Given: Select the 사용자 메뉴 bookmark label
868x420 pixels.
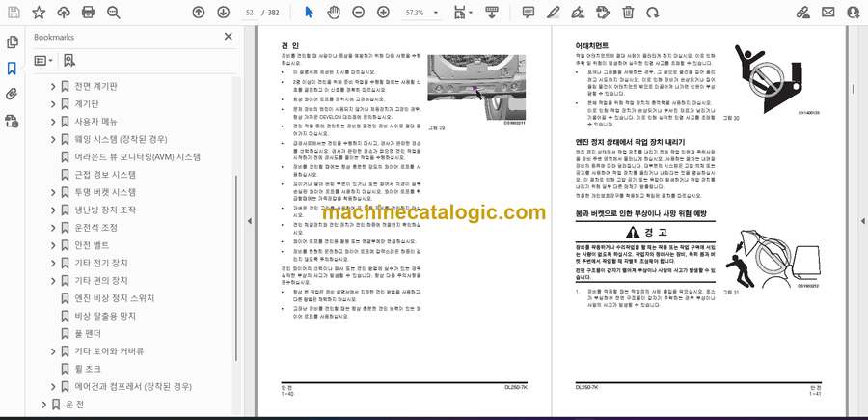Looking at the screenshot, I should (95, 122).
